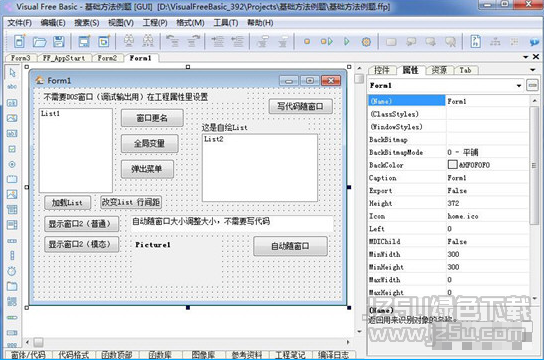Viewport: 544px width, 360px height.
Task: Switch to the Form3 document tab
Action: (x=20, y=58)
